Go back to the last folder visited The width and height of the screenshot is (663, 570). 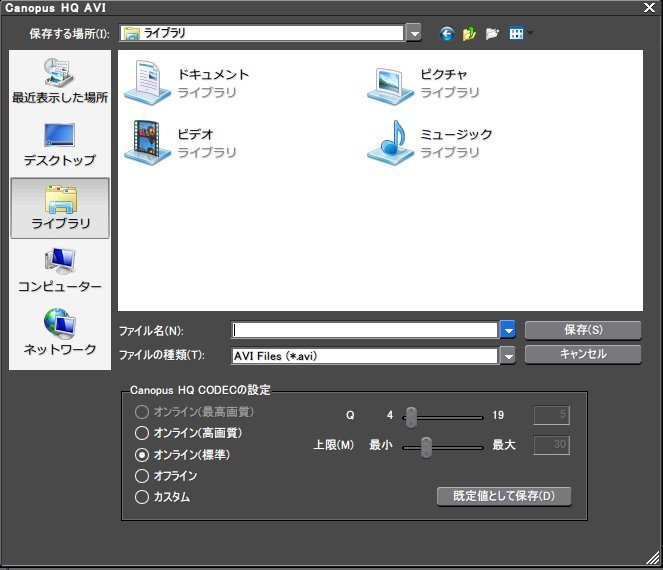(x=447, y=33)
